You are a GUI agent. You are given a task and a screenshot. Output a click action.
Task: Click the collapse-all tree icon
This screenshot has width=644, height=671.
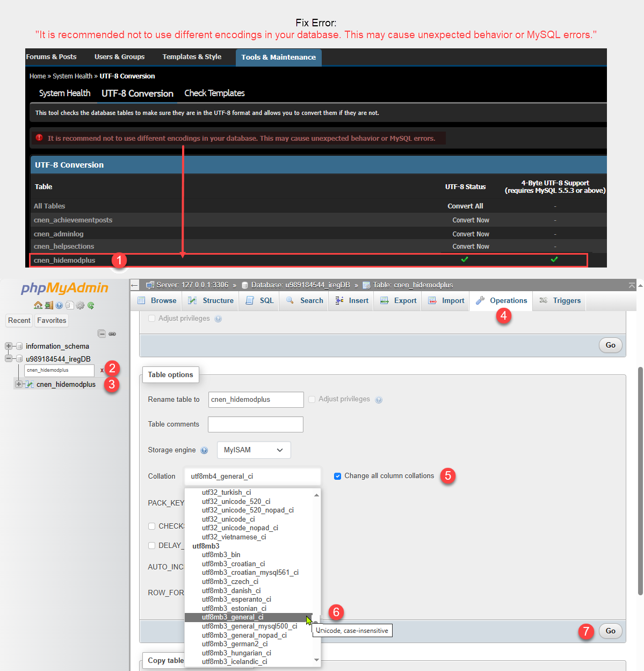coord(102,334)
